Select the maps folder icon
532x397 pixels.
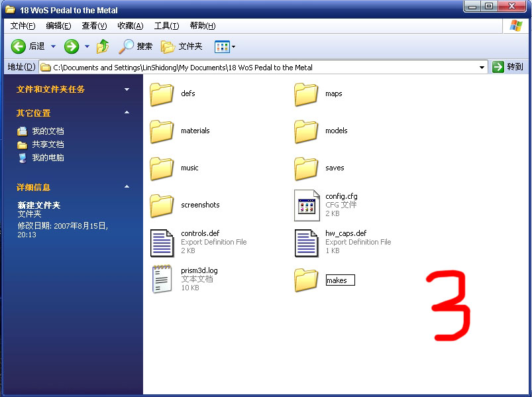tap(306, 94)
